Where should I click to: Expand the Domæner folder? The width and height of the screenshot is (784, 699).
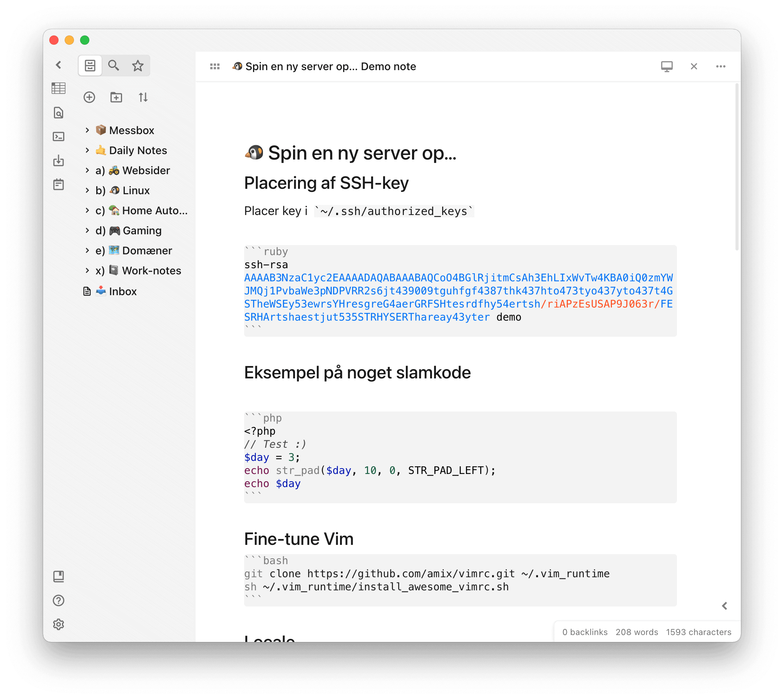(87, 250)
